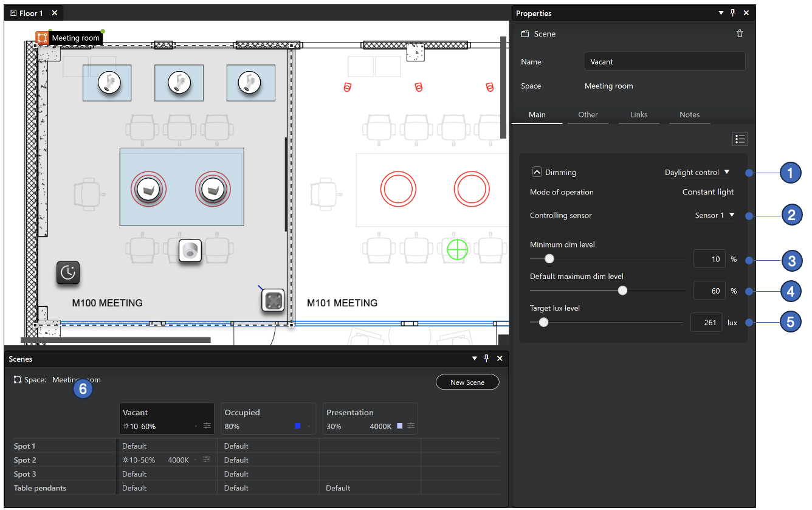Viewport: 812px width, 510px height.
Task: Open the Properties panel options dropdown arrow
Action: pos(720,12)
